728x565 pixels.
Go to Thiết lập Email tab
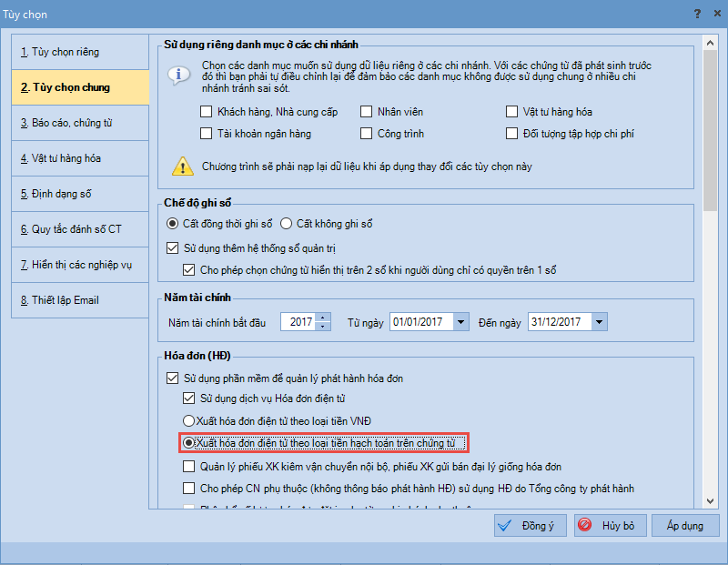click(80, 300)
